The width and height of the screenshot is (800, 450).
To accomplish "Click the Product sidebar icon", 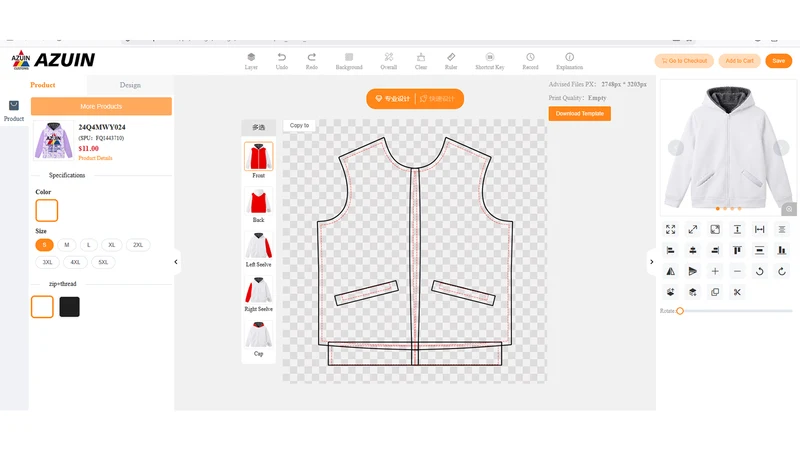I will click(x=14, y=106).
